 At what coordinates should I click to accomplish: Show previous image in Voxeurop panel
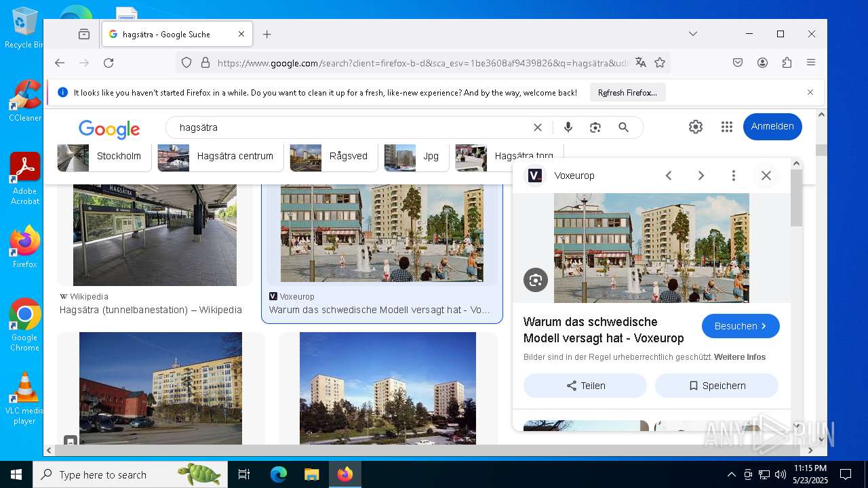point(669,176)
